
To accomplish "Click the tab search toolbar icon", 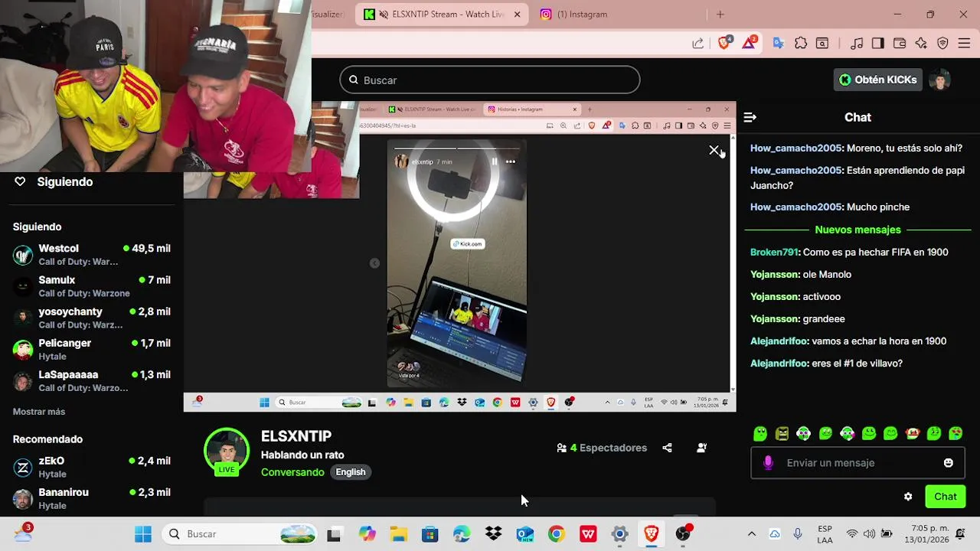I will pos(822,44).
